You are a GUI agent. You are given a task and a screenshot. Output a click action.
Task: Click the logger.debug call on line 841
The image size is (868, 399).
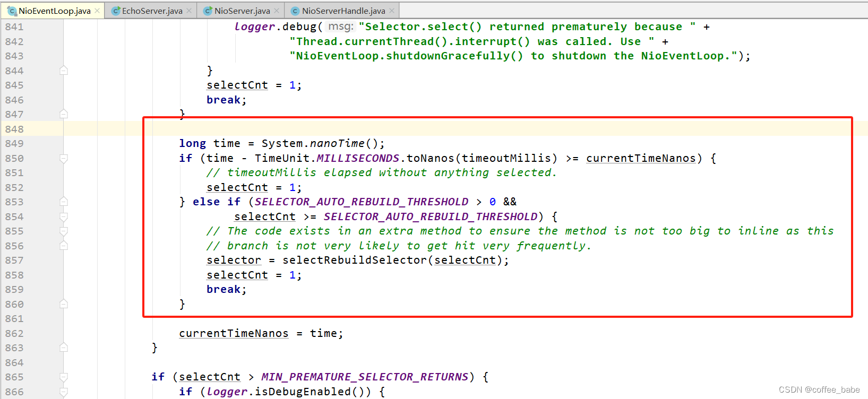275,27
